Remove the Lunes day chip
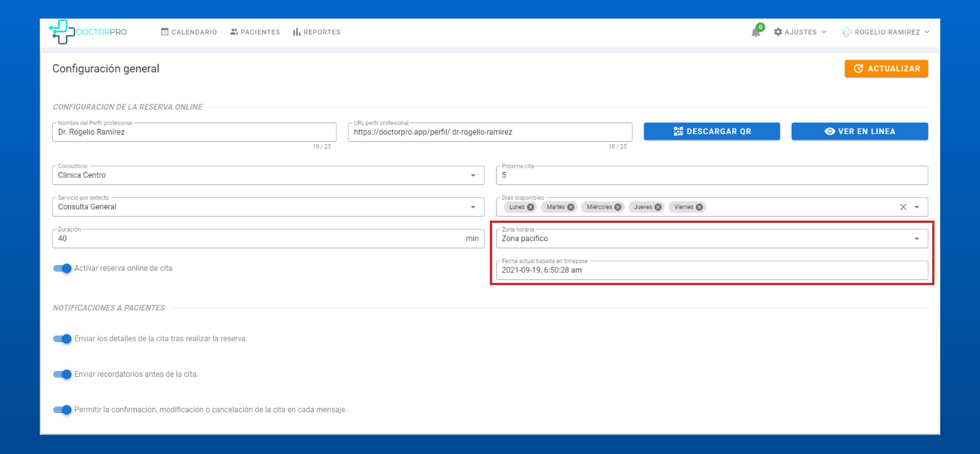This screenshot has height=454, width=980. [531, 207]
